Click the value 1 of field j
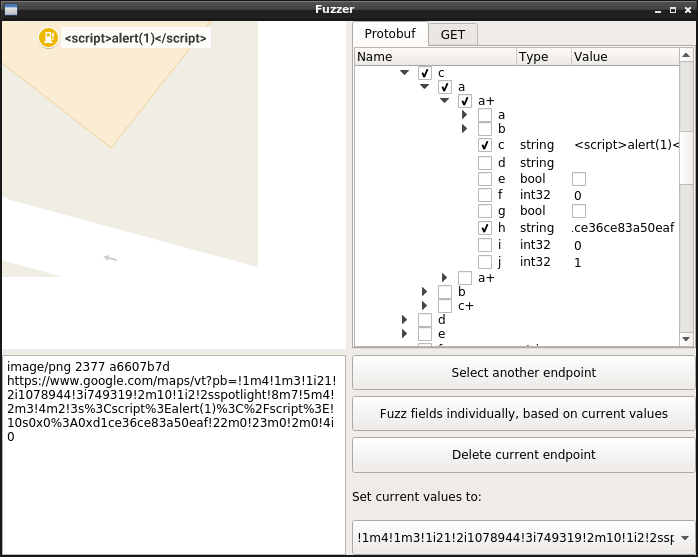 577,263
